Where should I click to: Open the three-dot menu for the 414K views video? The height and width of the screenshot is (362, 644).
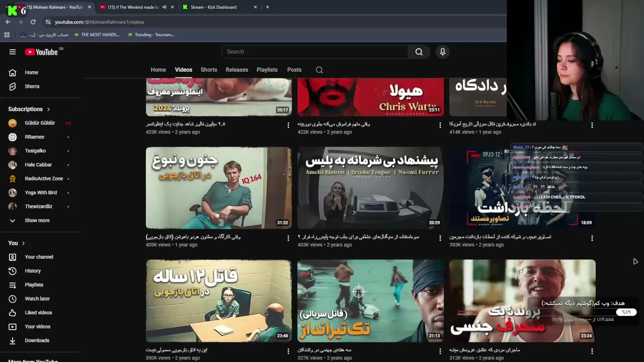(592, 125)
